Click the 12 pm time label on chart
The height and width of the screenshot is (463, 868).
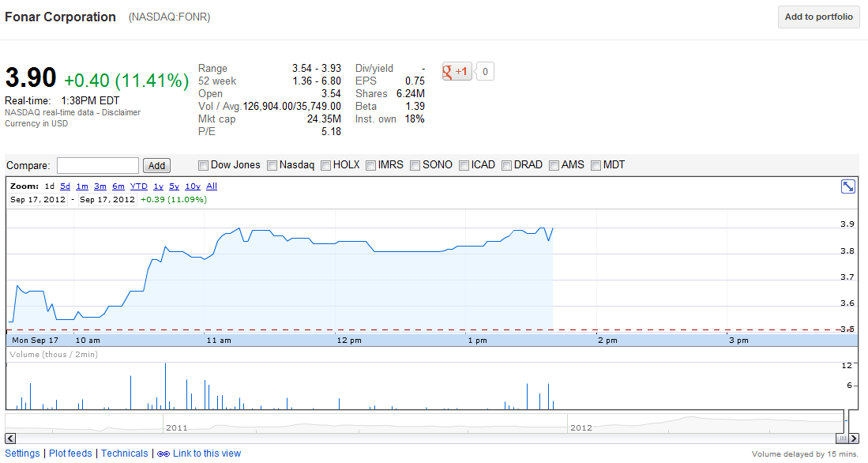tap(349, 340)
